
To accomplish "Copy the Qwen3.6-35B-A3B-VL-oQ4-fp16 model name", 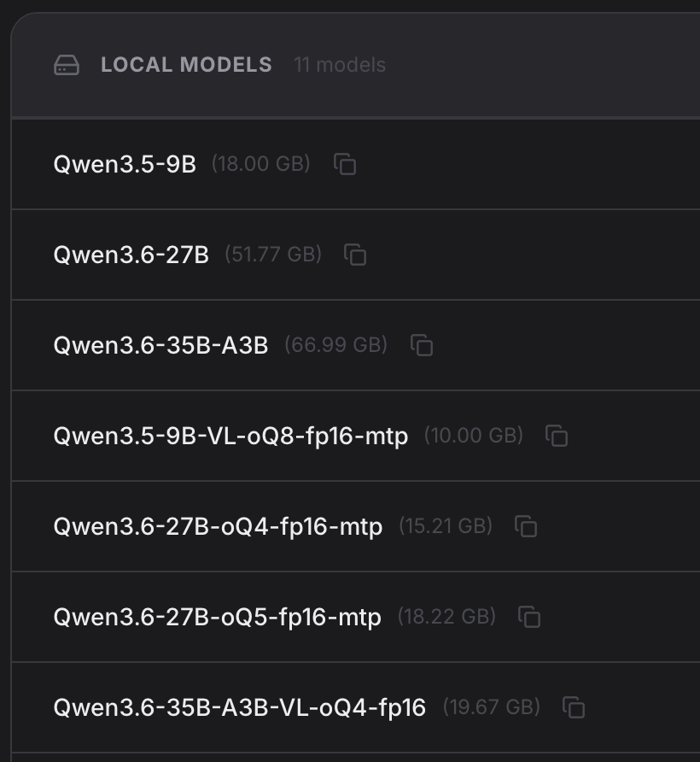I will click(x=574, y=707).
